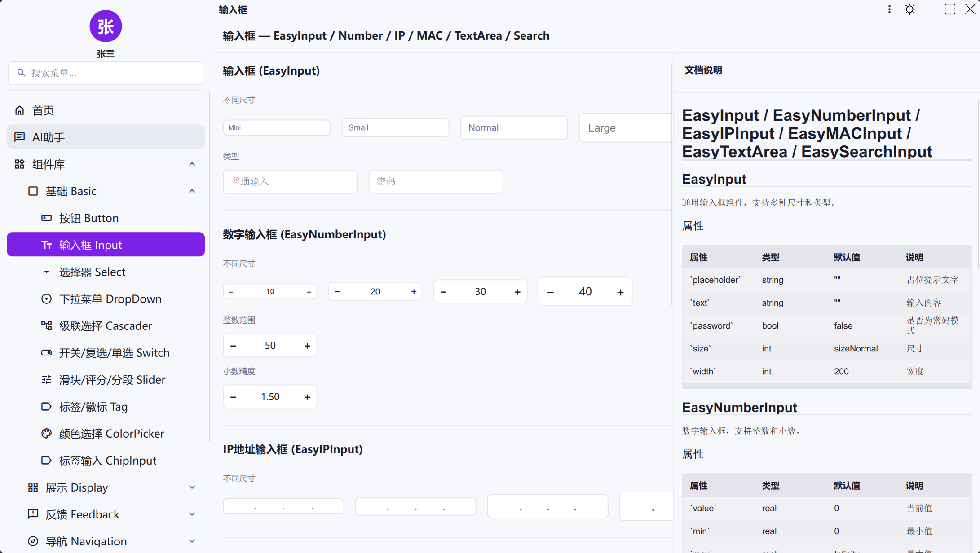Increase the decimal value 1.50
Screen dimensions: 980x553
point(307,397)
